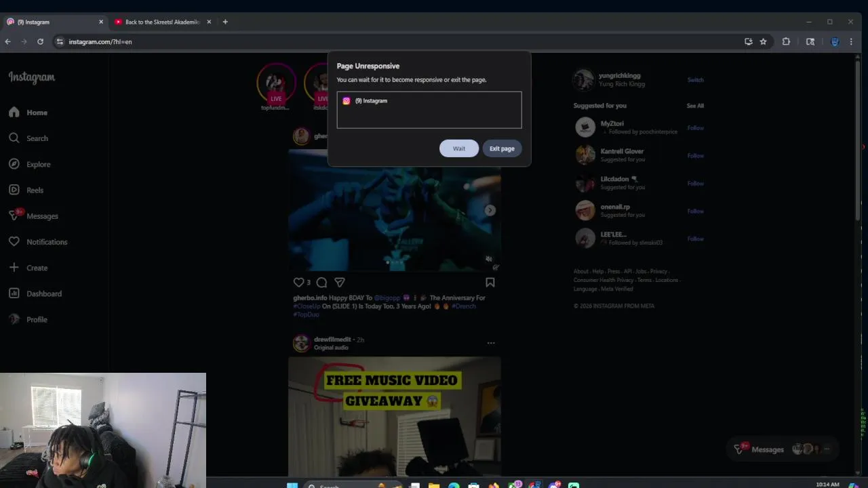868x488 pixels.
Task: Click the free music video giveaway thumbnail
Action: point(395,416)
